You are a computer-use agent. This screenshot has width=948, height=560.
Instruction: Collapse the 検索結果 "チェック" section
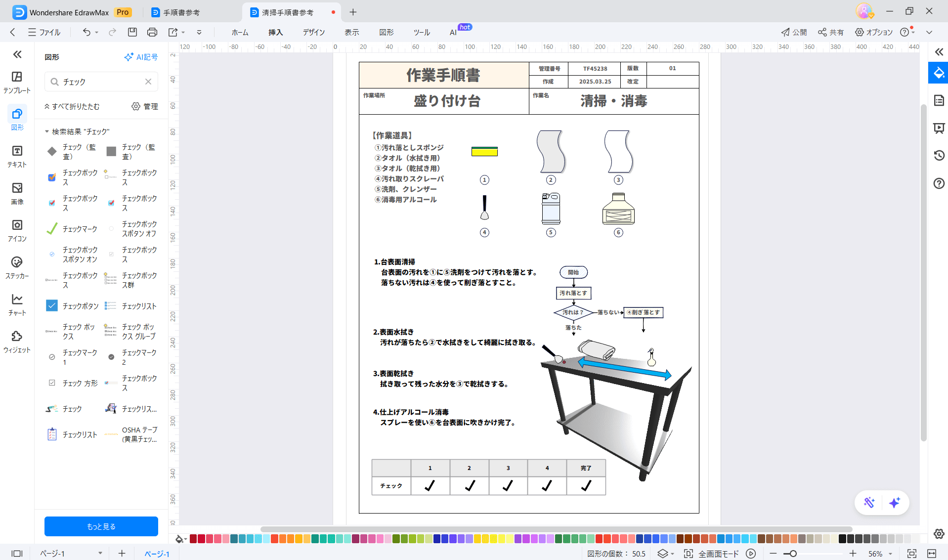point(47,131)
